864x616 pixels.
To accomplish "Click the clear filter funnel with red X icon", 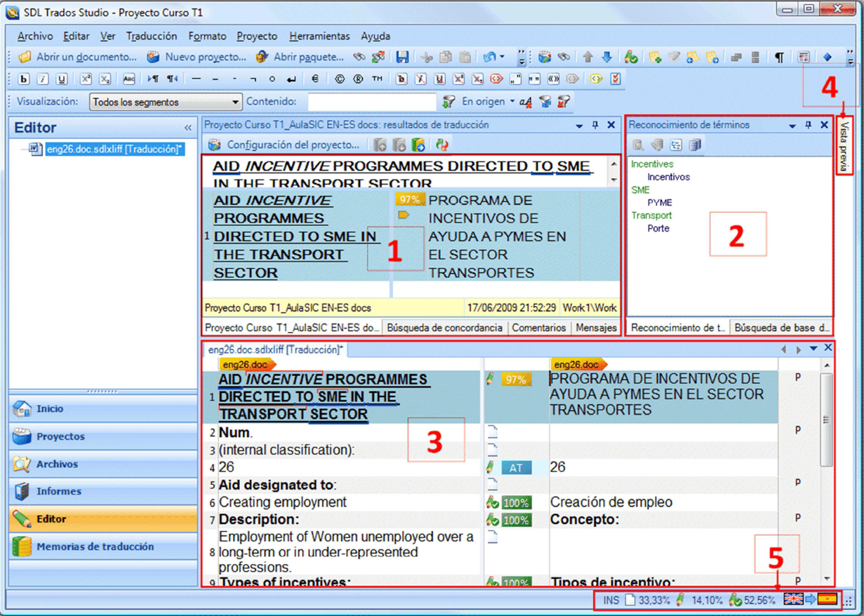I will (x=563, y=102).
